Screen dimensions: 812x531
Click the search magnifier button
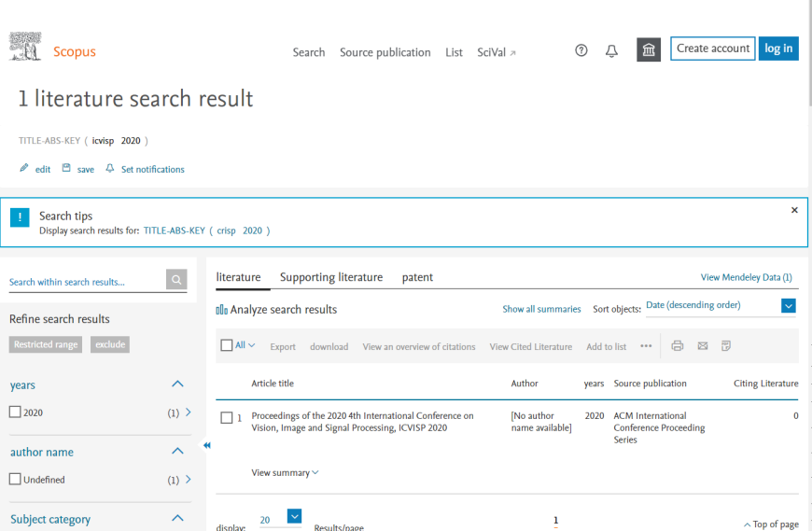[176, 280]
